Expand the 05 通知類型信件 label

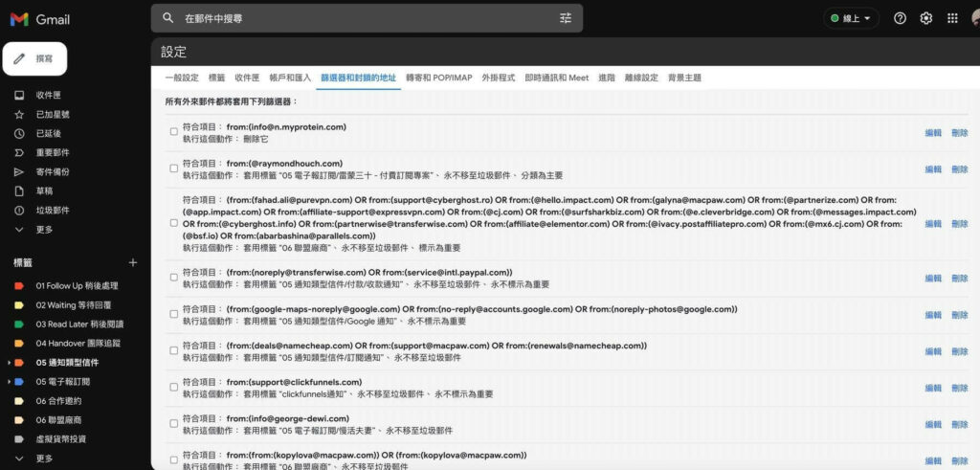tap(8, 363)
